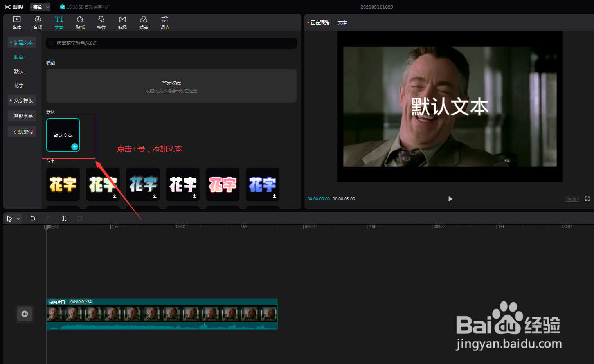Viewport: 594px width, 364px height.
Task: Click the split clip tool
Action: (64, 218)
